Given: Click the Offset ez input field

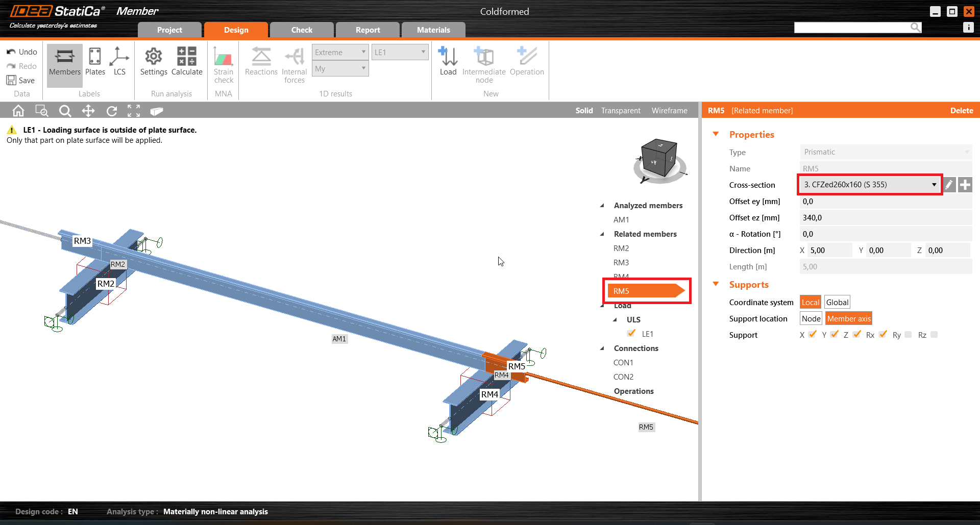Looking at the screenshot, I should (886, 218).
